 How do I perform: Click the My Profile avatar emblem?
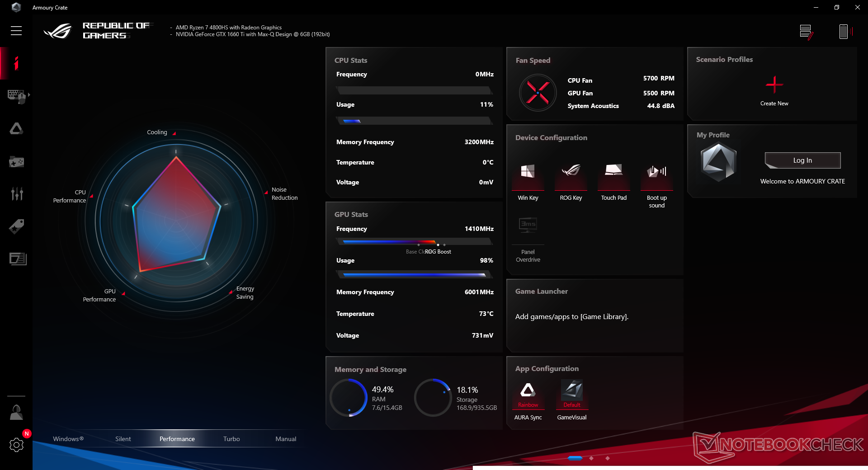[719, 162]
